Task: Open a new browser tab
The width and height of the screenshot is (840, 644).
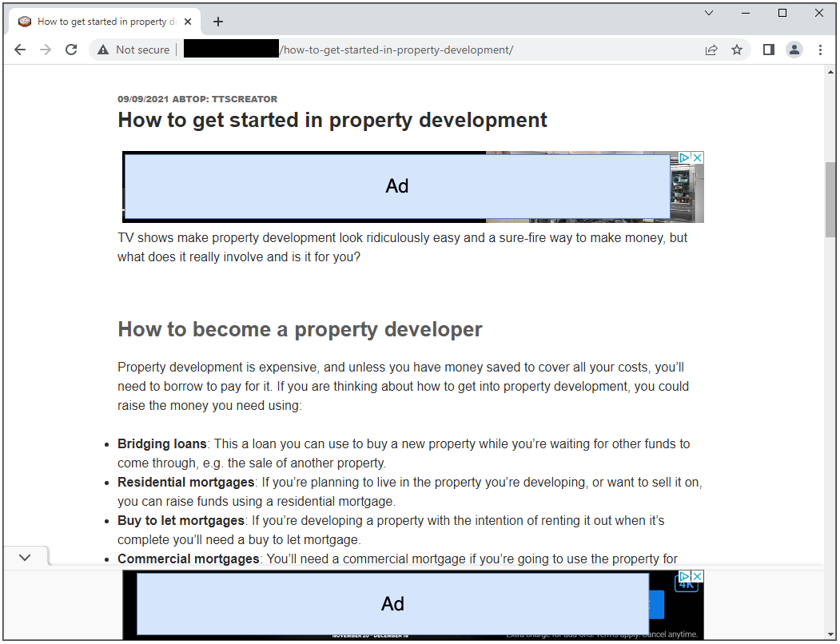Action: (x=218, y=21)
